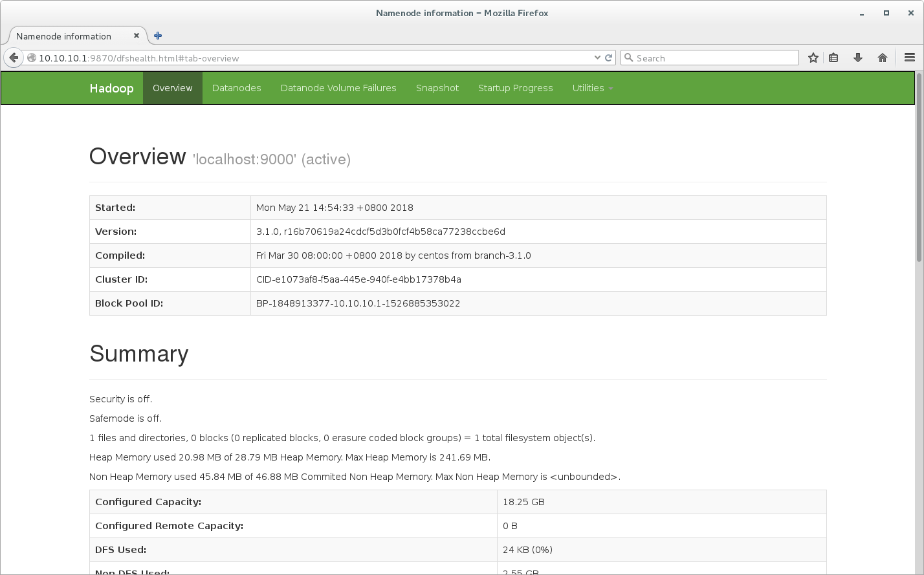This screenshot has height=575, width=924.
Task: Open the Startup Progress tab
Action: point(516,88)
